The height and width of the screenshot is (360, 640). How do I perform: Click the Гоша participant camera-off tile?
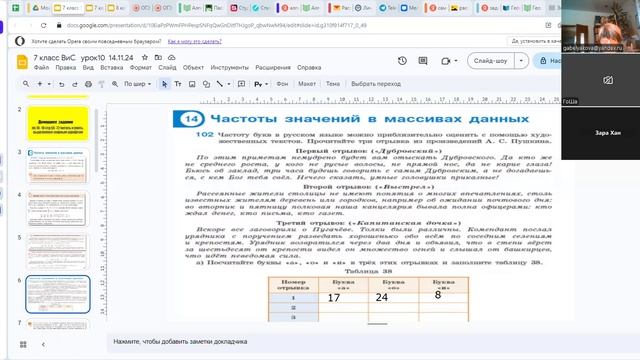(x=600, y=80)
